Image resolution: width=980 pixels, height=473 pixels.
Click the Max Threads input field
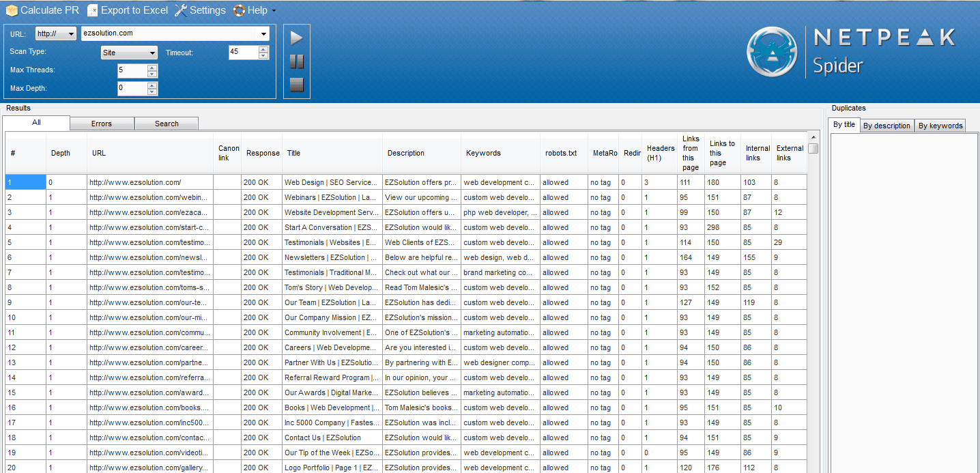pyautogui.click(x=132, y=70)
